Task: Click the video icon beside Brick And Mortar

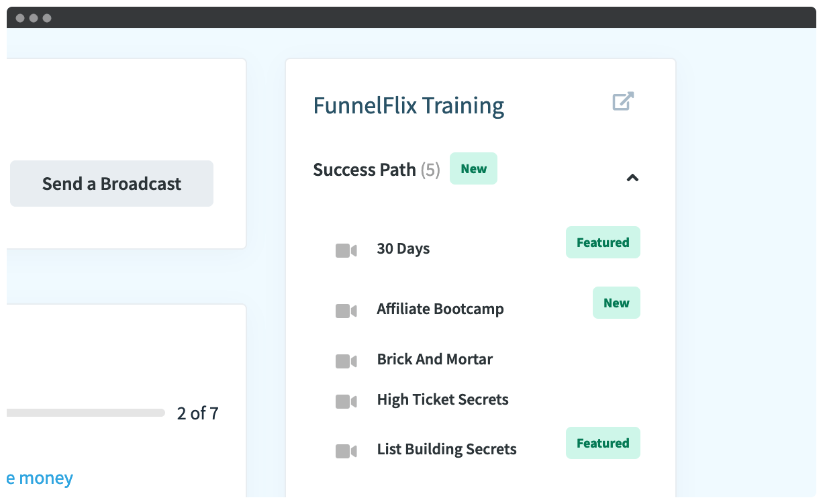Action: point(346,361)
